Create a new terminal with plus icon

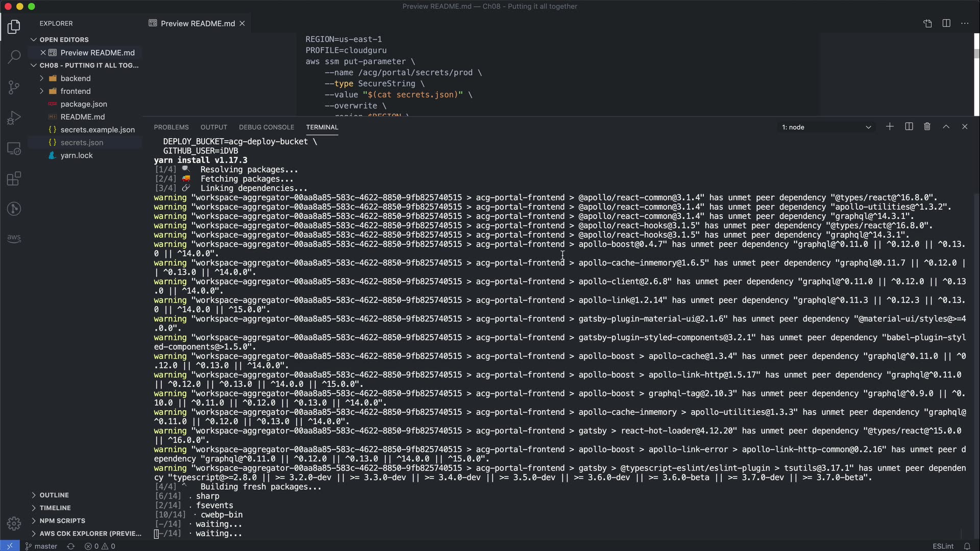(890, 127)
